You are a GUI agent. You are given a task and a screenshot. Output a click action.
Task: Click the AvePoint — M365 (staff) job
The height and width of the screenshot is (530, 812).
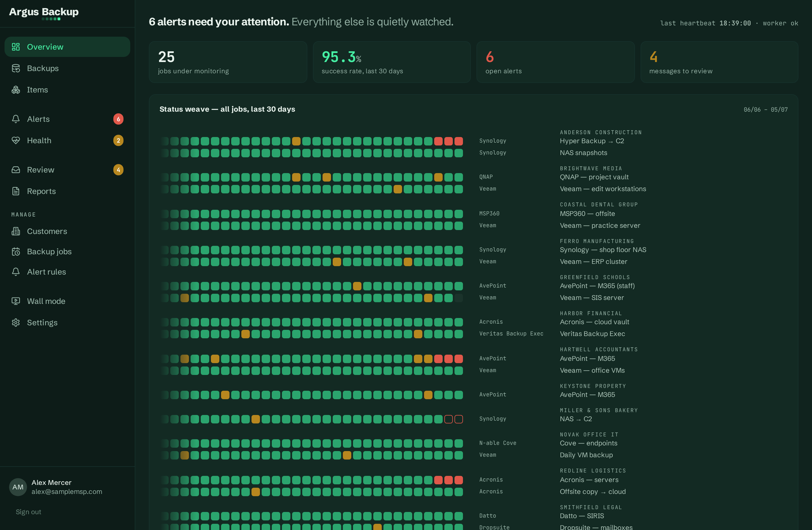coord(597,286)
